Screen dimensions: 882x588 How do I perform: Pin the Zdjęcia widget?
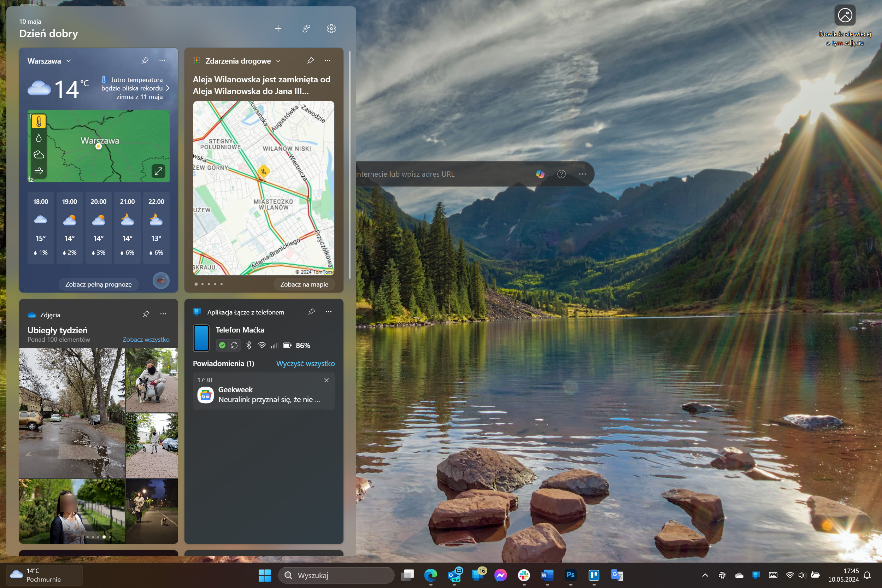146,314
